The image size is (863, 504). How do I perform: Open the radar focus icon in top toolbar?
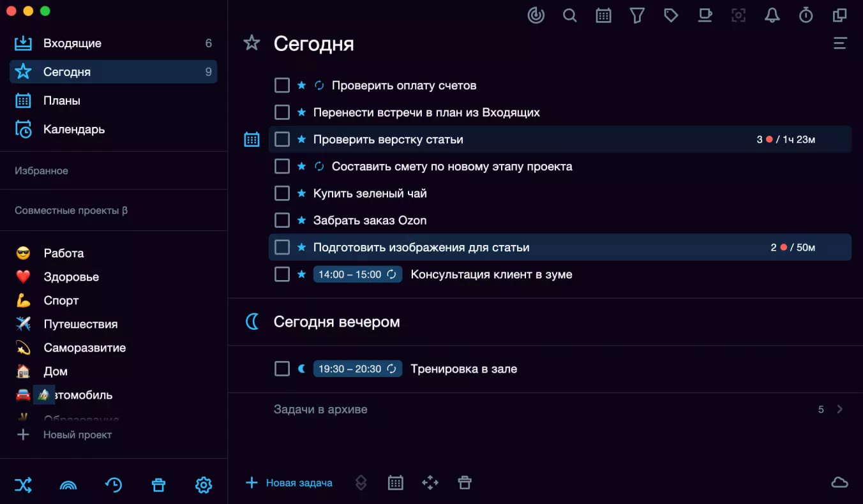pos(536,15)
